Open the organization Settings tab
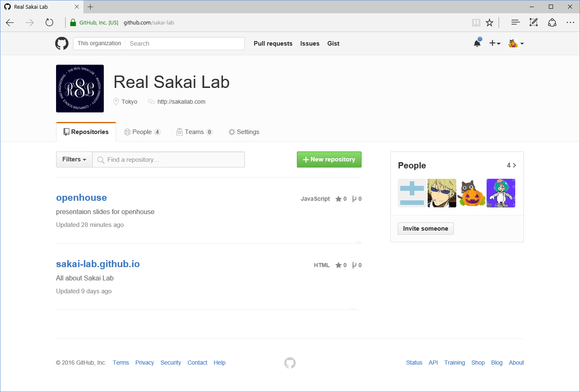 pos(244,132)
